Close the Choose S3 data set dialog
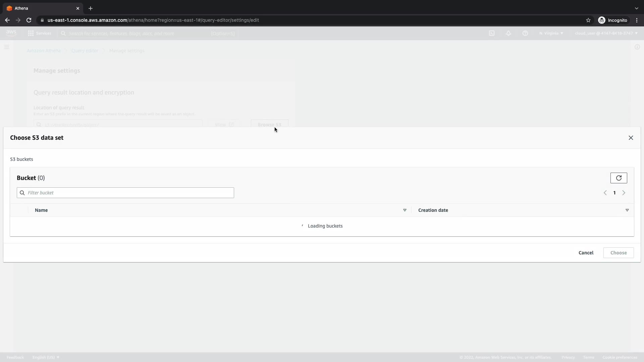The width and height of the screenshot is (644, 362). 631,138
